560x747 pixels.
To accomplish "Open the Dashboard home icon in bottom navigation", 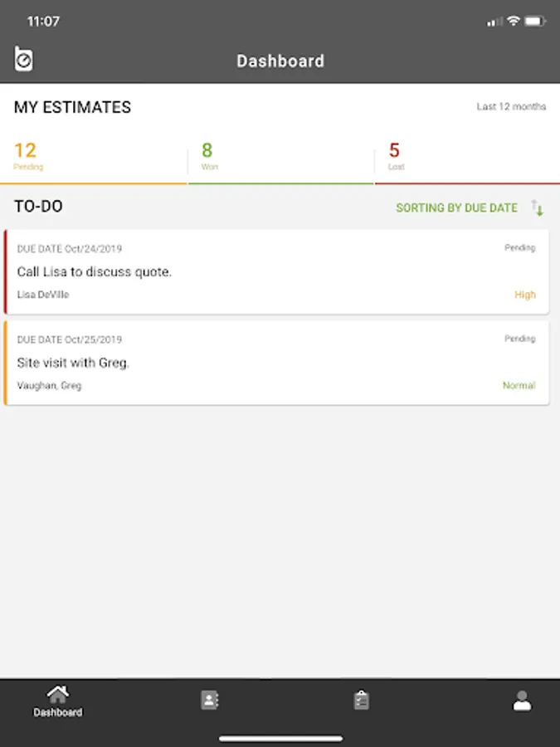I will (x=57, y=701).
